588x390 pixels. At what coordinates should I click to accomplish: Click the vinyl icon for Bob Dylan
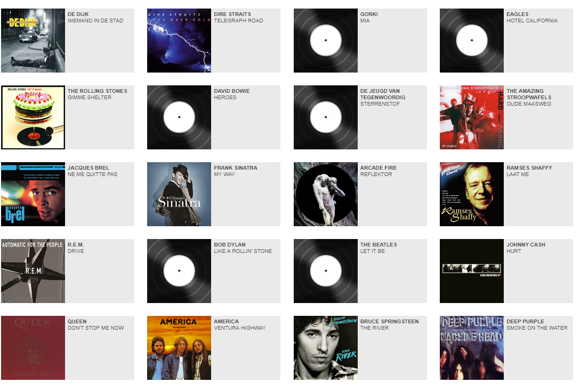point(179,271)
